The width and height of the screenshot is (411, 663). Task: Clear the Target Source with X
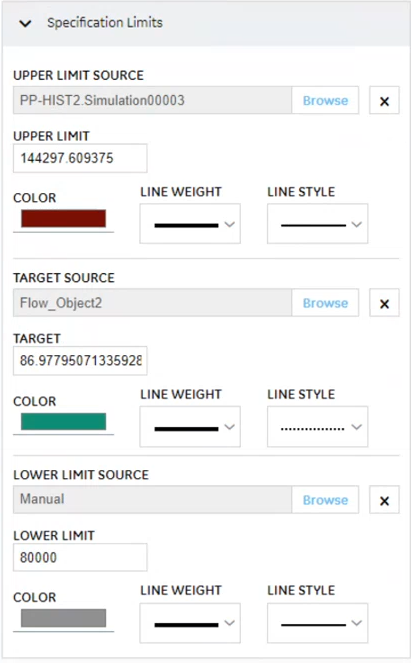(384, 303)
